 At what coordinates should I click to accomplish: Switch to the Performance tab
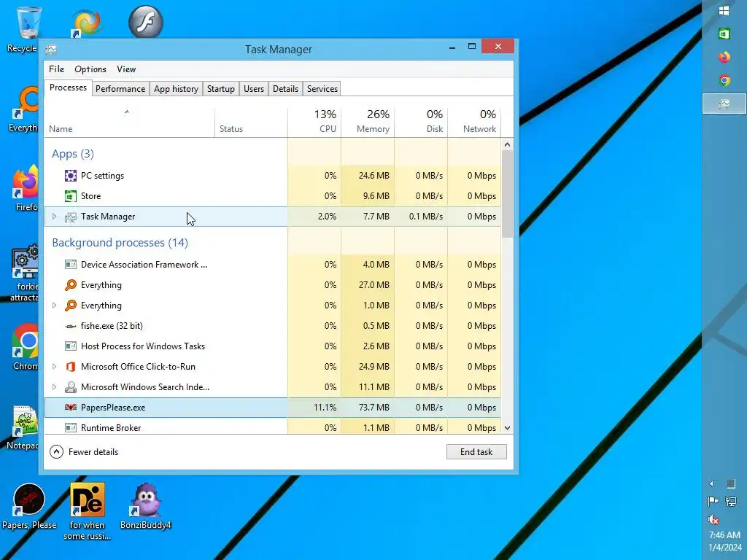120,88
